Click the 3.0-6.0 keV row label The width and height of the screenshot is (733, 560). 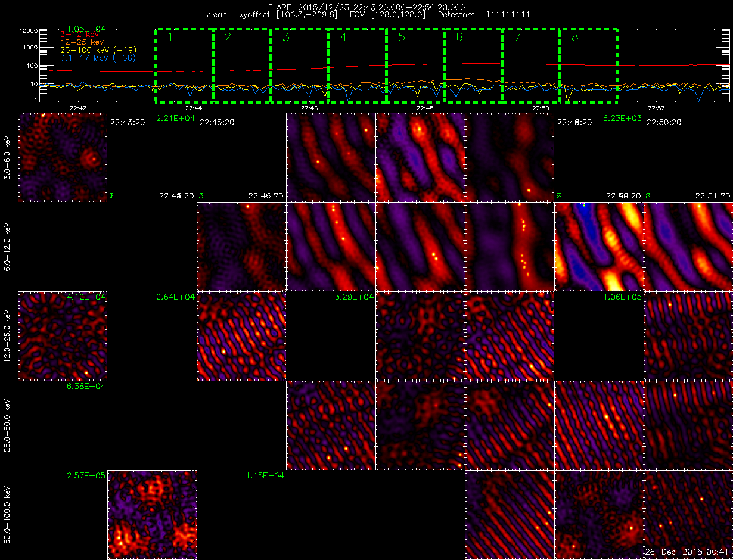8,157
